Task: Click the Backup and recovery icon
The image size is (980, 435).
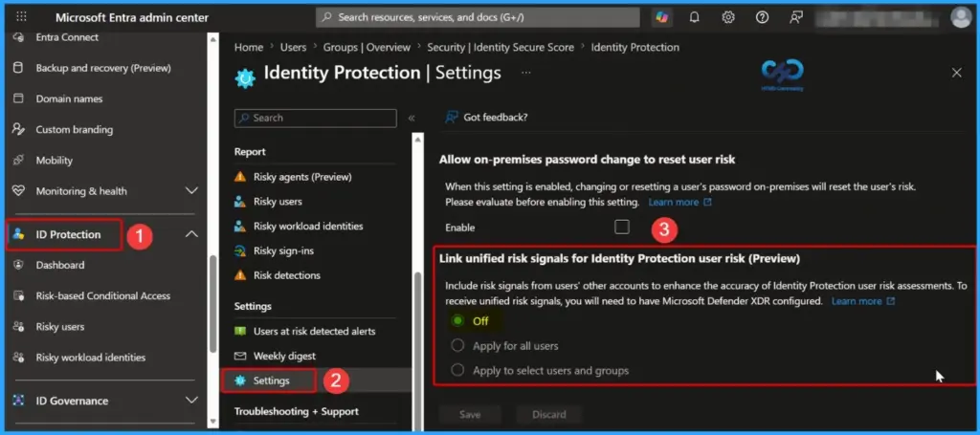Action: 18,68
